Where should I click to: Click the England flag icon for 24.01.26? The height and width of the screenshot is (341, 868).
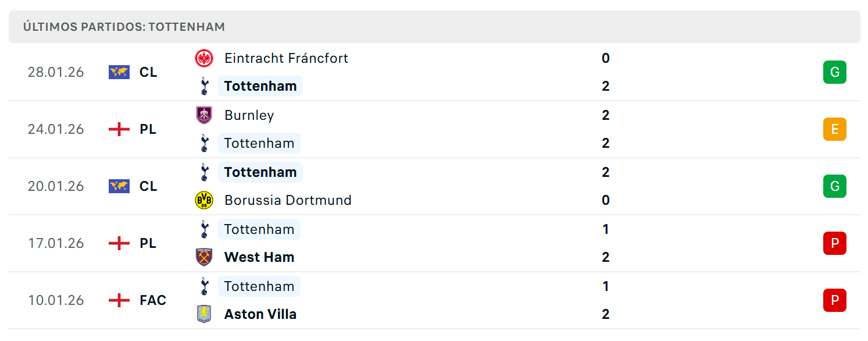(x=119, y=129)
